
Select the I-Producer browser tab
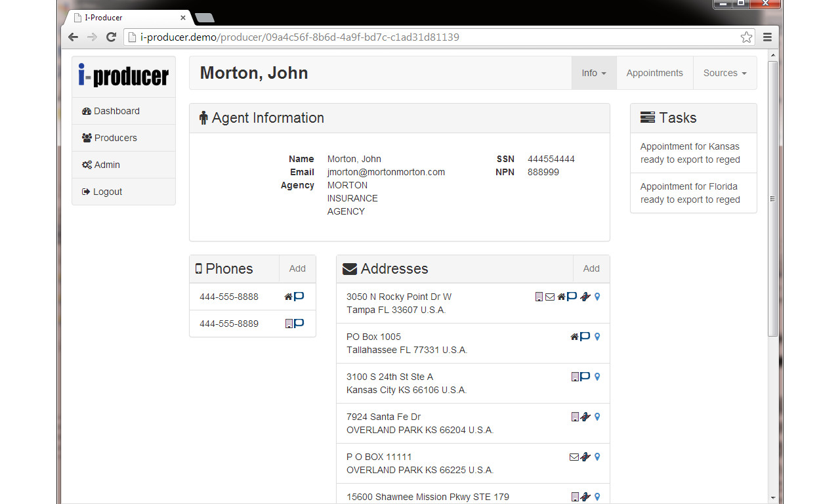coord(130,18)
